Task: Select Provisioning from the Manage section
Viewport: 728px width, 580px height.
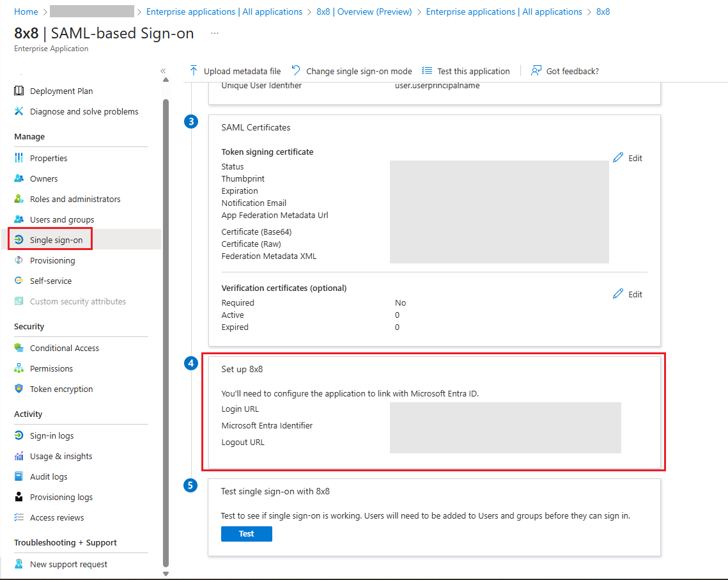Action: tap(55, 260)
